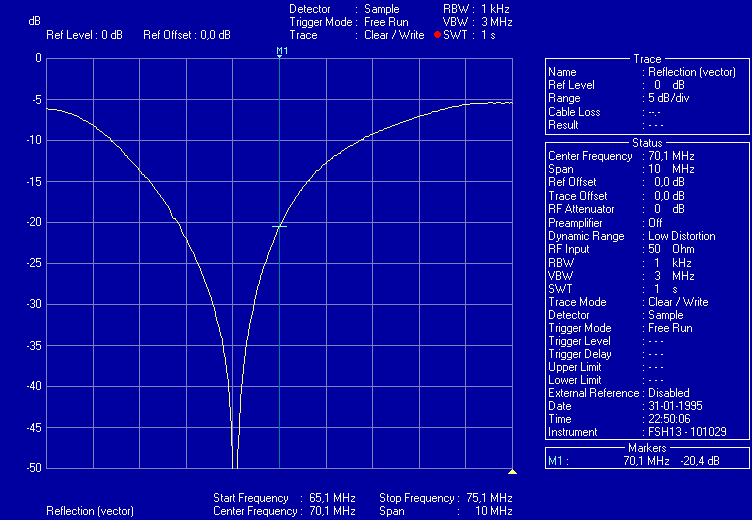Click the green marker dash on trace
The image size is (752, 520).
[279, 226]
